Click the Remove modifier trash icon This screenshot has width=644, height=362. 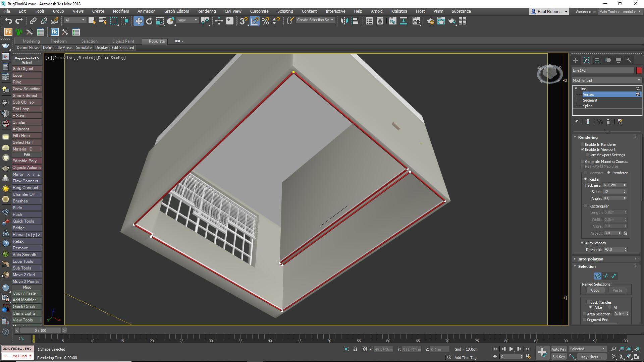608,122
